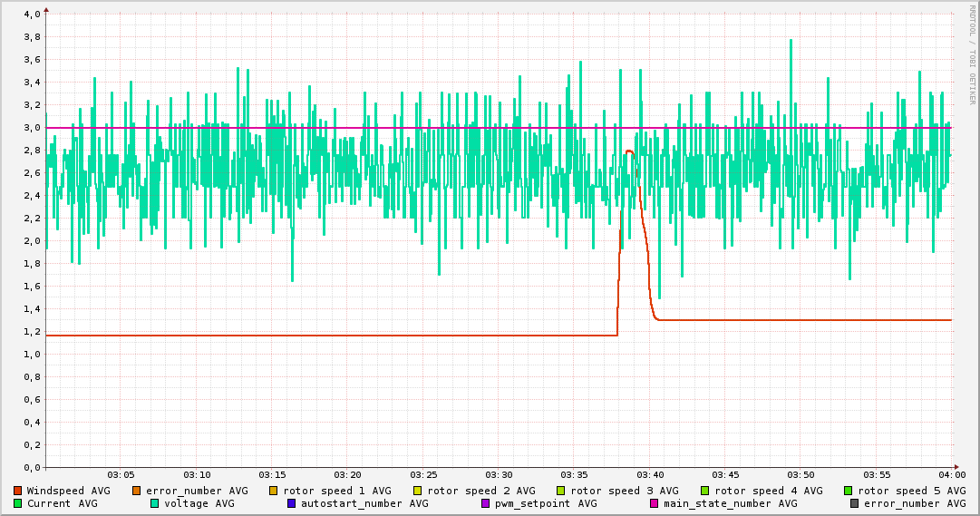Click the 03:05 time axis label

point(121,475)
